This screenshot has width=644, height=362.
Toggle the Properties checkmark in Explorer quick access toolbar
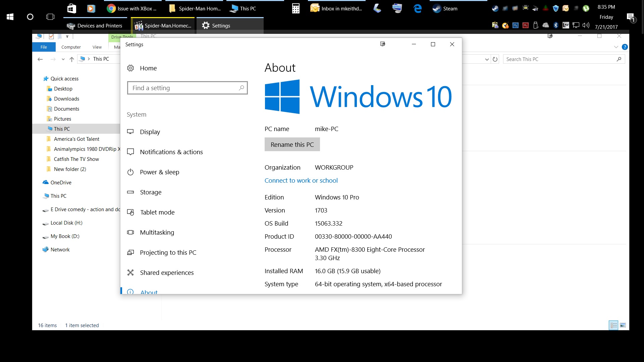(x=51, y=36)
